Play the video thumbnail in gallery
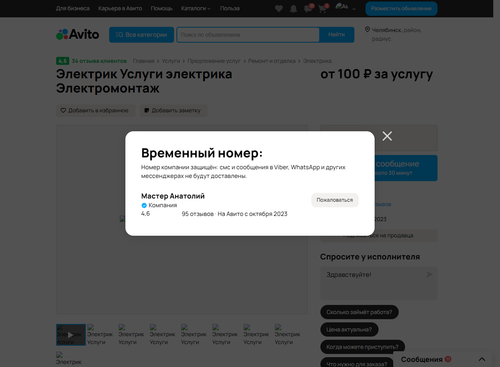 (x=71, y=335)
